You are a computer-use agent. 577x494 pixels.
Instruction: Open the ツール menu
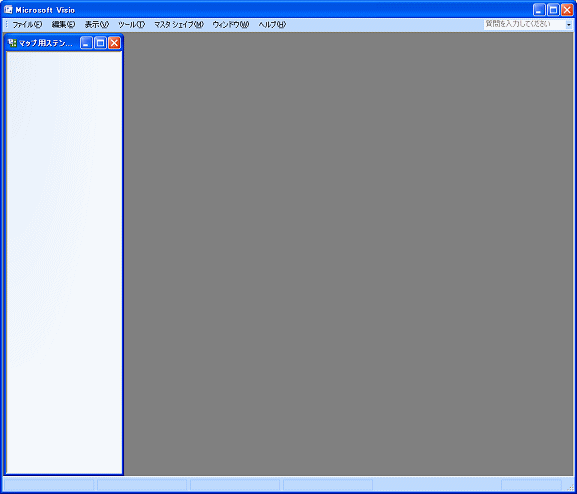coord(131,25)
